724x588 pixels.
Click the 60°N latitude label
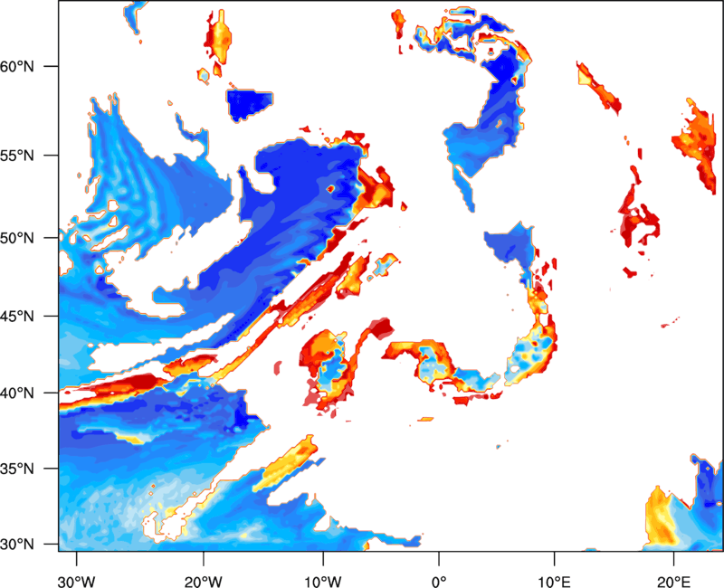pyautogui.click(x=17, y=66)
